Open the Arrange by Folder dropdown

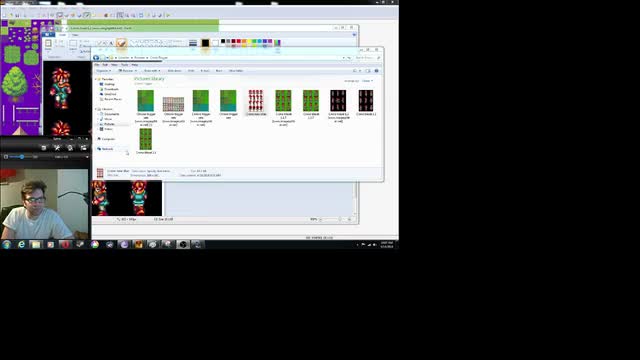(x=367, y=81)
